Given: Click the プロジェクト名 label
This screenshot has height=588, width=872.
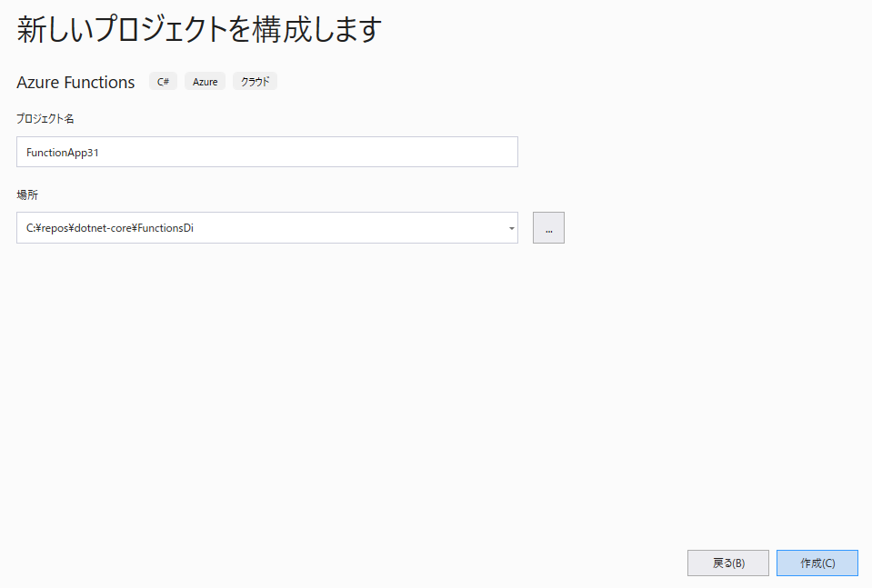Looking at the screenshot, I should tap(45, 118).
